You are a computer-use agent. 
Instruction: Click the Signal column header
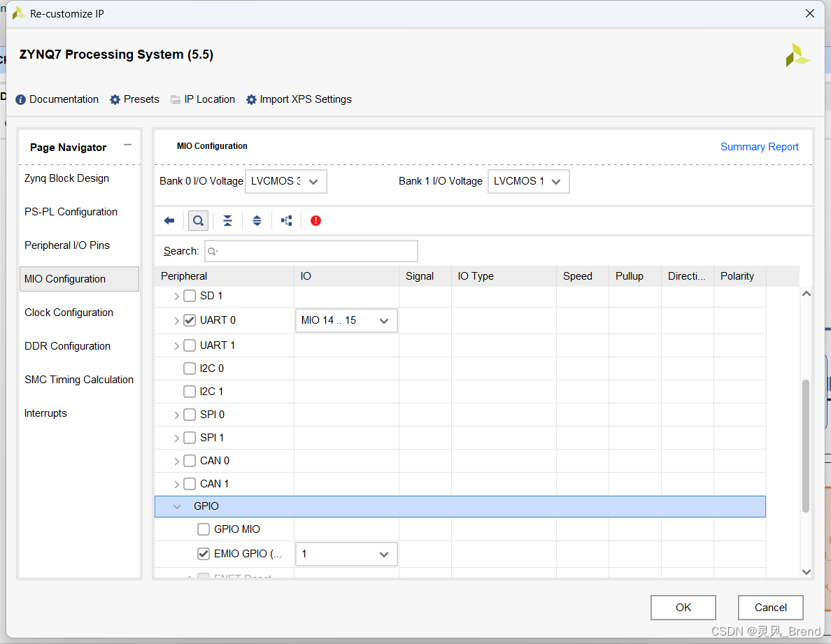[x=425, y=276]
